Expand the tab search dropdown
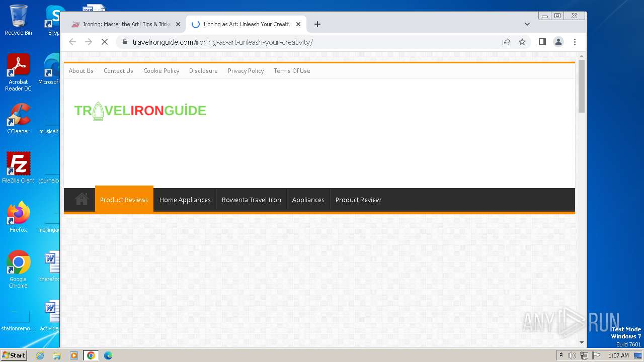This screenshot has height=362, width=644. pos(527,24)
